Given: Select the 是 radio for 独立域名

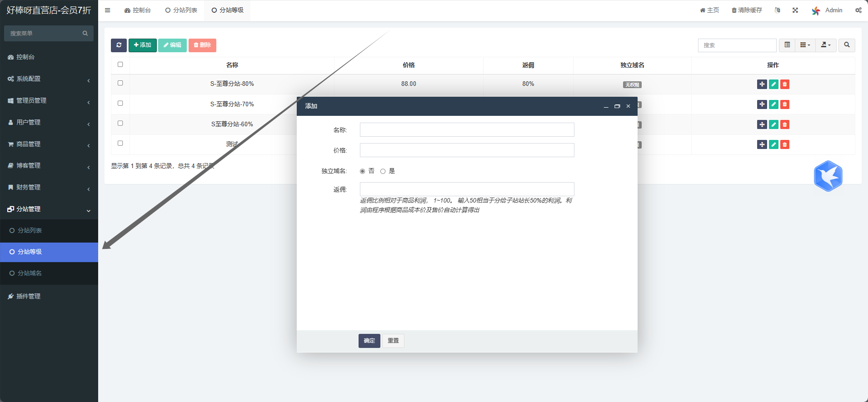Looking at the screenshot, I should click(x=383, y=171).
